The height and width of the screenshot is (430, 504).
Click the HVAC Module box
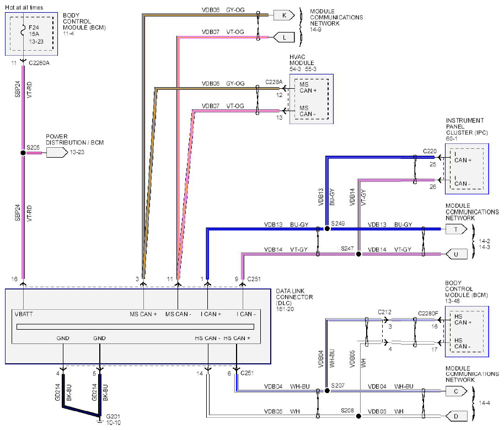pos(312,99)
